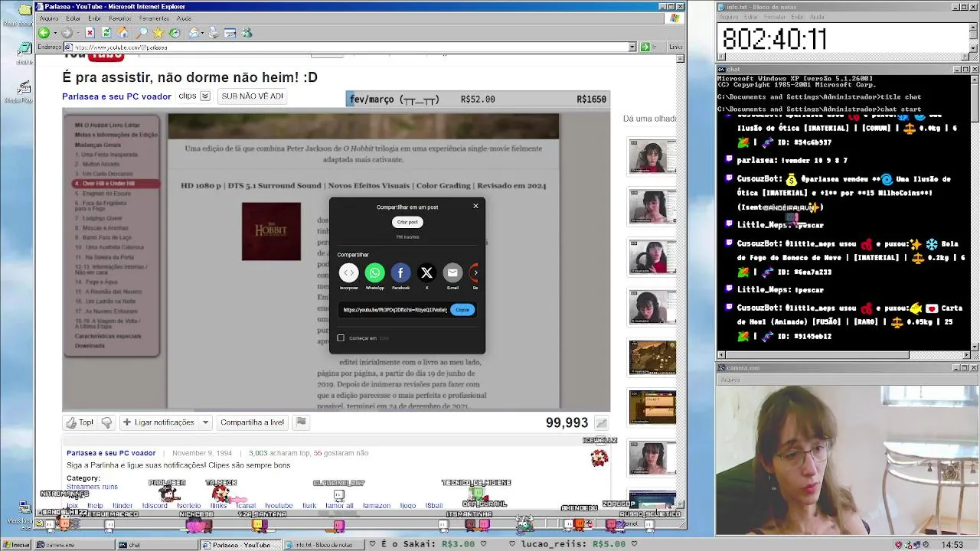Open Arquivo menu in Bloco de notas
Screen dimensions: 980x551
(729, 17)
